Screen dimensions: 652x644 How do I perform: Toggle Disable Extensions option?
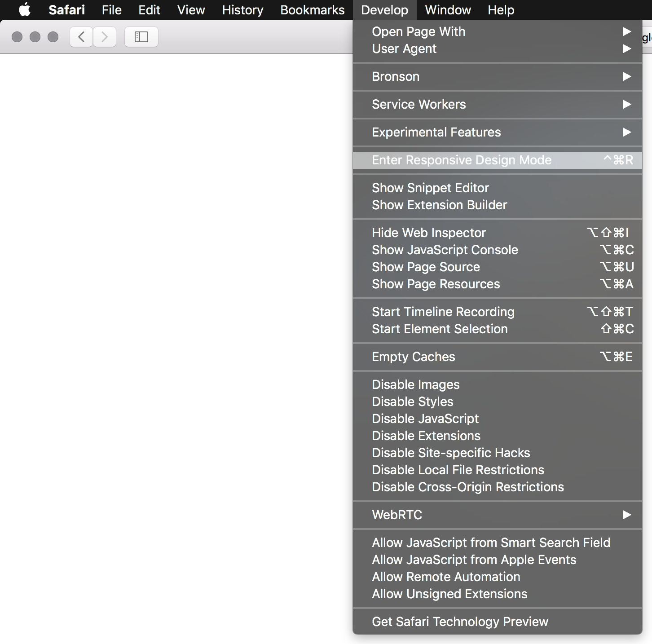pyautogui.click(x=498, y=436)
